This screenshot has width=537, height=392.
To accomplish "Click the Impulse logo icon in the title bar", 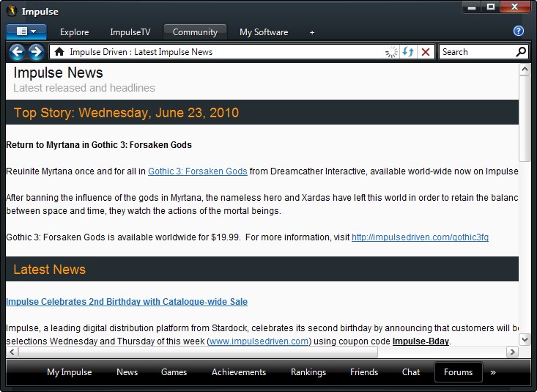I will (12, 11).
